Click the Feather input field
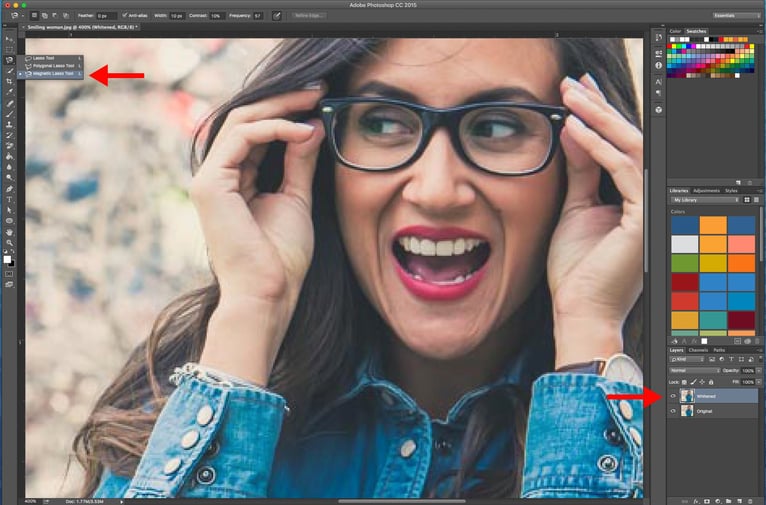This screenshot has height=505, width=766. pos(106,16)
